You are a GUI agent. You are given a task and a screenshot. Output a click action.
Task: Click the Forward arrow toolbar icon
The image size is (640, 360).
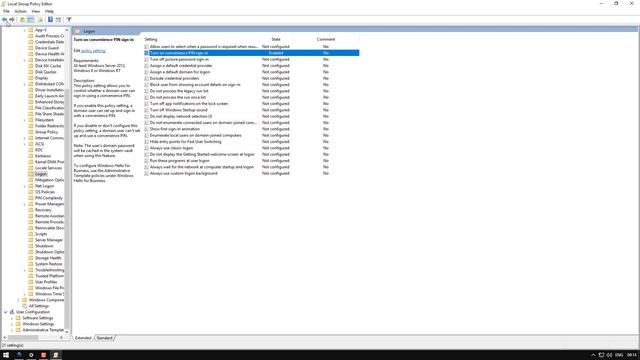[12, 20]
